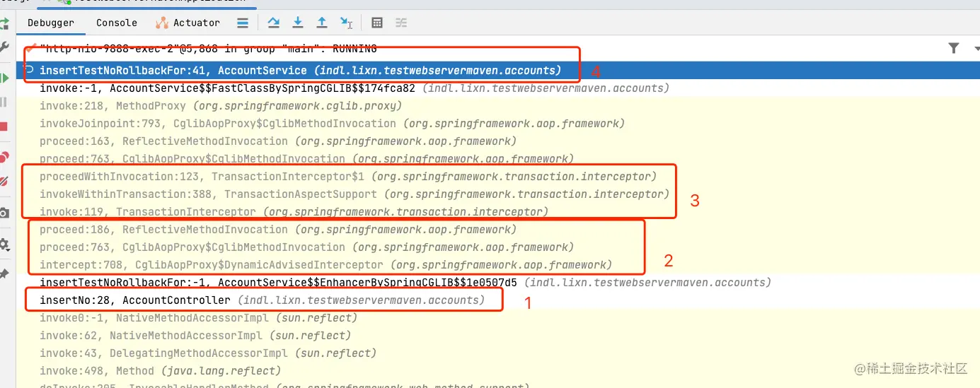This screenshot has width=980, height=388.
Task: Click the Trace Current Stream Chain icon
Action: point(401,23)
